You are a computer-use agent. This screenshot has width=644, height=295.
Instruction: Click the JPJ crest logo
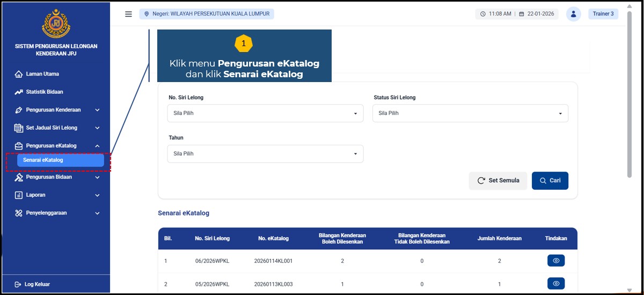[56, 24]
